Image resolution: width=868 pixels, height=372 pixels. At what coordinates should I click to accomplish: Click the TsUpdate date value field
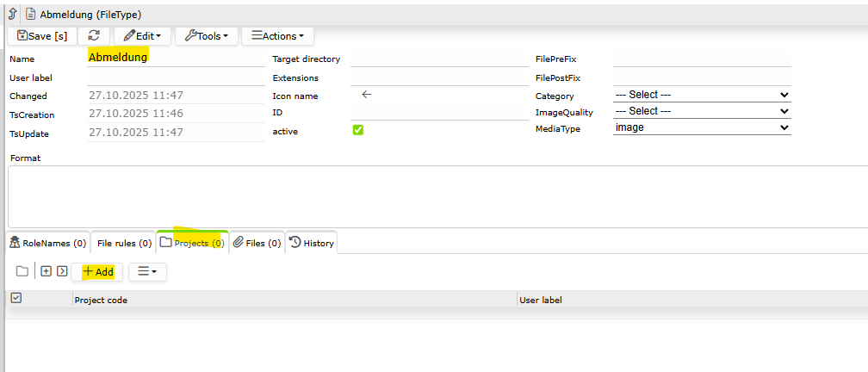pyautogui.click(x=176, y=133)
